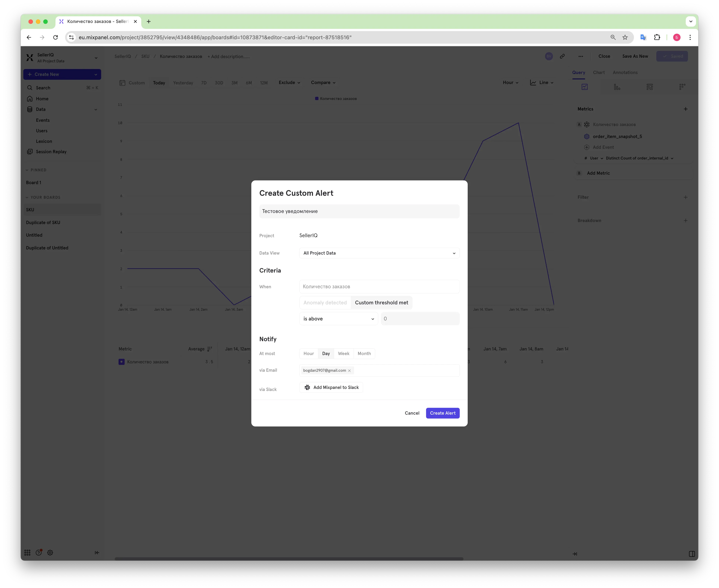Screen dimensions: 719x588
Task: Select the Flows report type icon
Action: (650, 87)
